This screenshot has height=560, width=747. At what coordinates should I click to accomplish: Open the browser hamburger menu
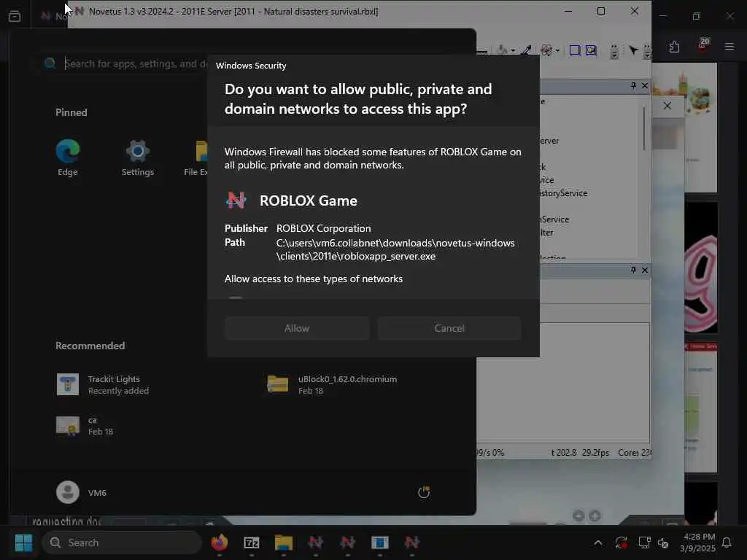click(x=729, y=47)
